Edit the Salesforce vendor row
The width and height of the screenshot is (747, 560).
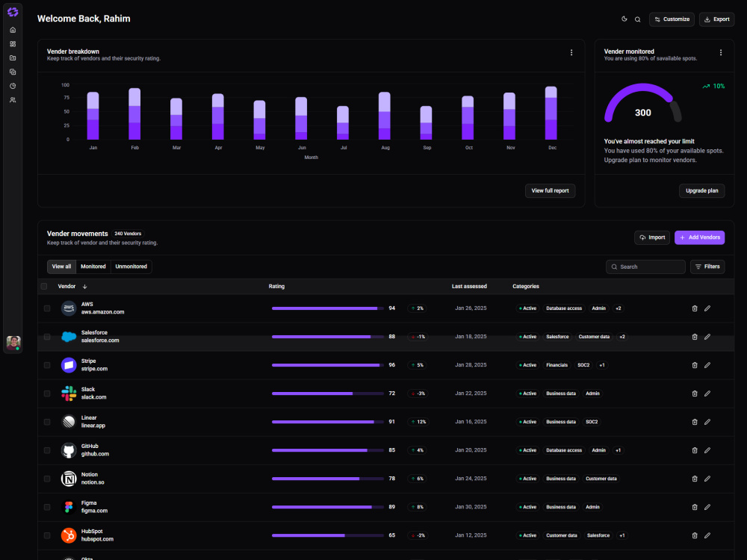coord(707,337)
